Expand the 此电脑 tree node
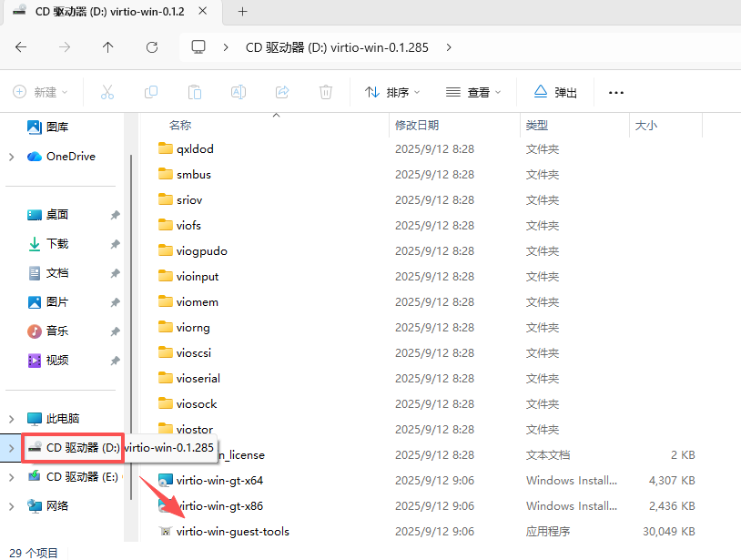741x560 pixels. pos(11,419)
